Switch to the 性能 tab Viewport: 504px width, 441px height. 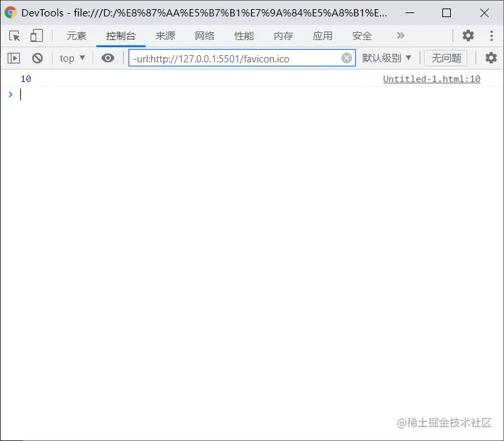tap(244, 35)
